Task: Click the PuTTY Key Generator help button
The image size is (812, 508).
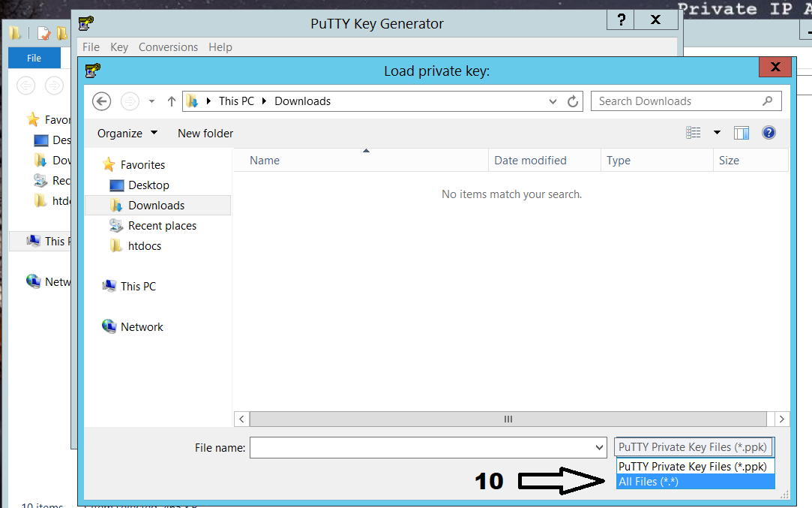Action: 622,20
